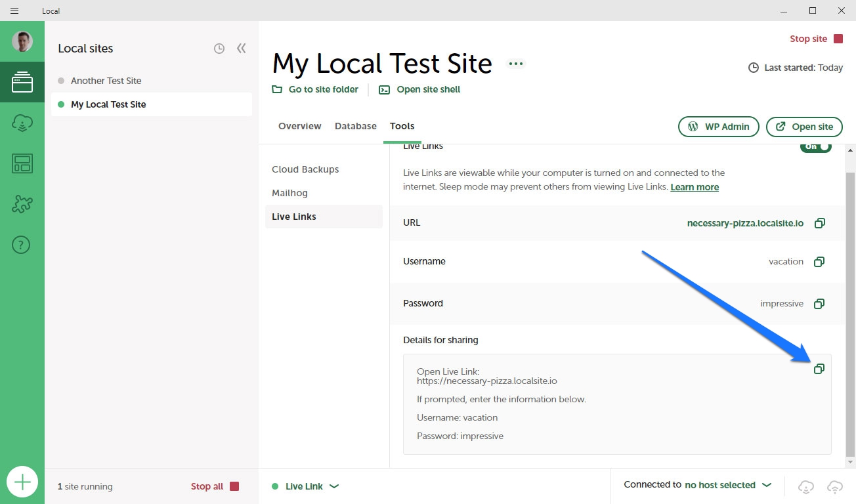Copy the username vacation
Image resolution: width=856 pixels, height=504 pixels.
click(x=819, y=262)
